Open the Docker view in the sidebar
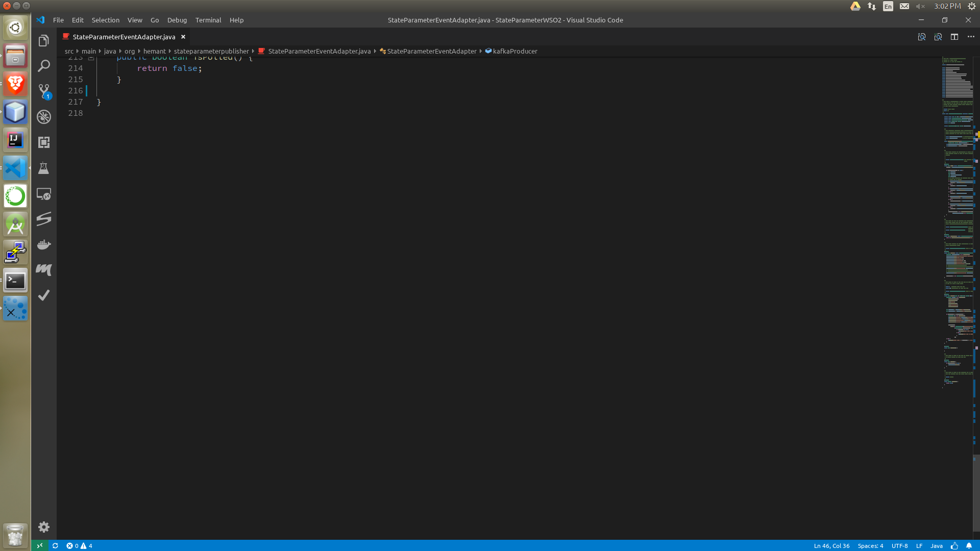Screen dimensions: 980x551 (44, 244)
